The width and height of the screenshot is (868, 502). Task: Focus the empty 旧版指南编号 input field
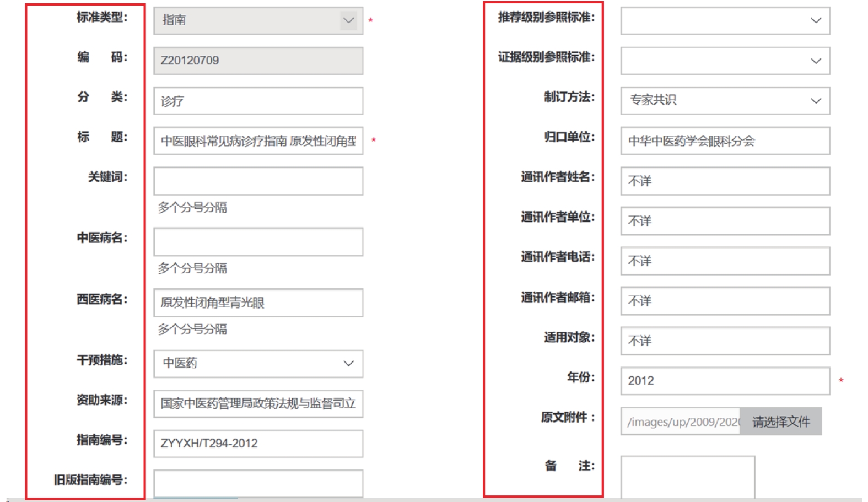coord(258,483)
